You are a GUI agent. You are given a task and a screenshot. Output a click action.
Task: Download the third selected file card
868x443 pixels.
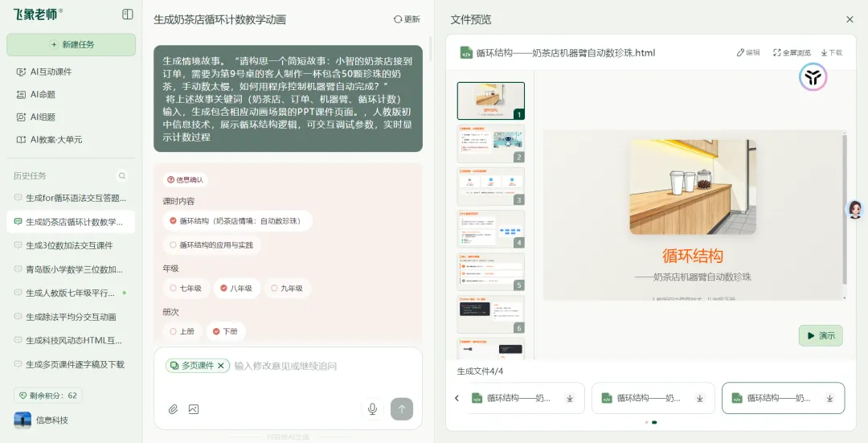click(829, 398)
